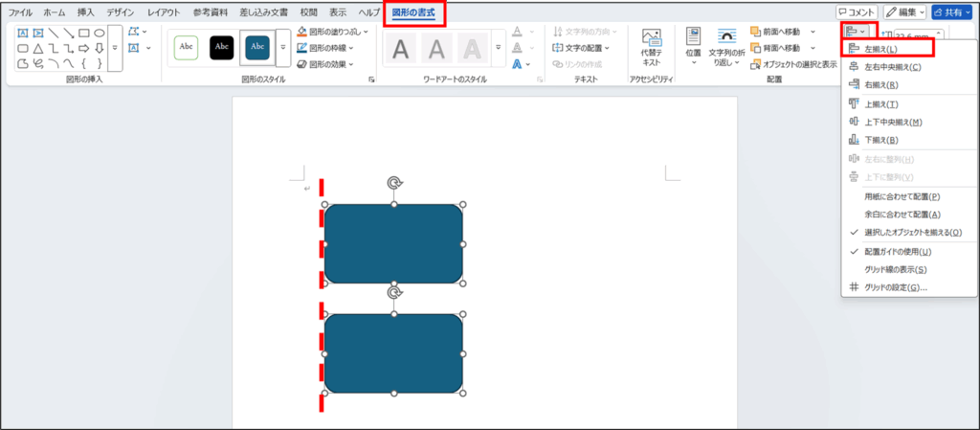The width and height of the screenshot is (980, 430).
Task: Open the 挿入 (Insert) ribbon tab
Action: pyautogui.click(x=85, y=12)
